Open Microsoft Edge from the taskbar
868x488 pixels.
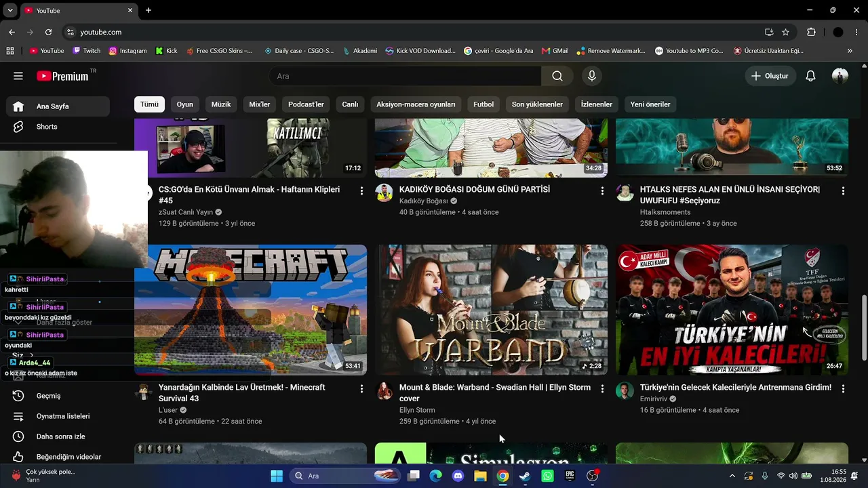[435, 476]
